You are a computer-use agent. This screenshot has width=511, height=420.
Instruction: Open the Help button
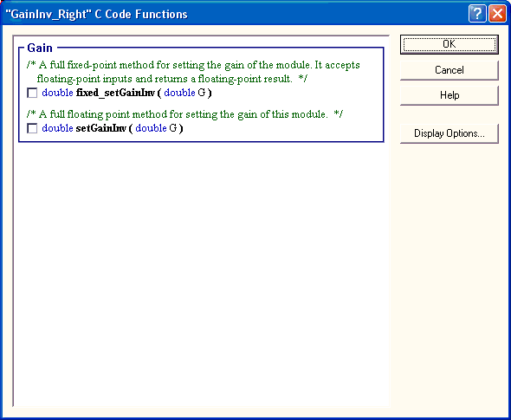450,95
